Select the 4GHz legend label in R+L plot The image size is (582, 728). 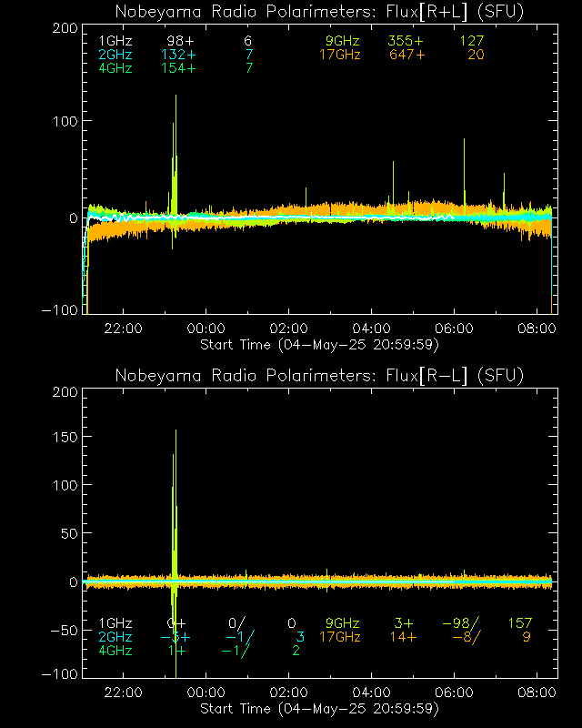(x=115, y=68)
